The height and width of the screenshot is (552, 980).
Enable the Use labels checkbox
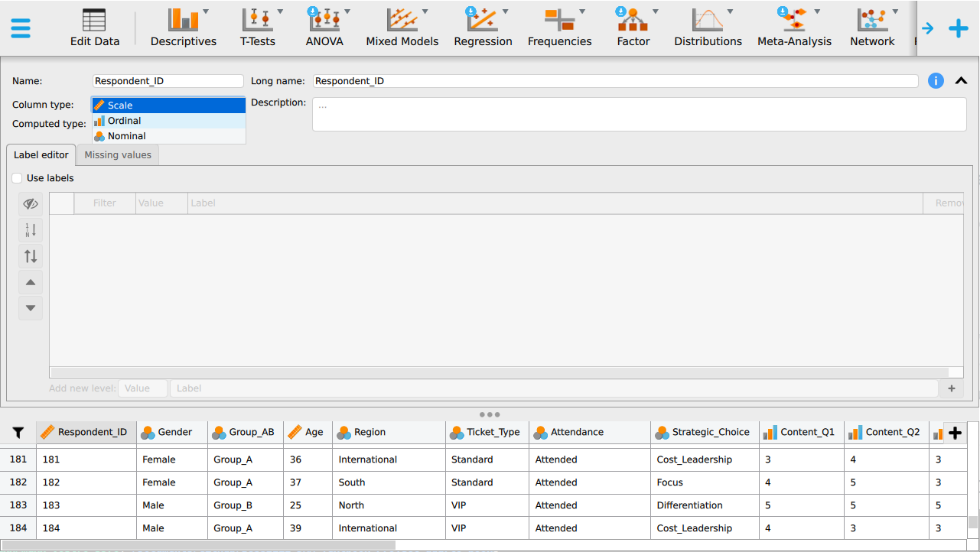click(18, 178)
